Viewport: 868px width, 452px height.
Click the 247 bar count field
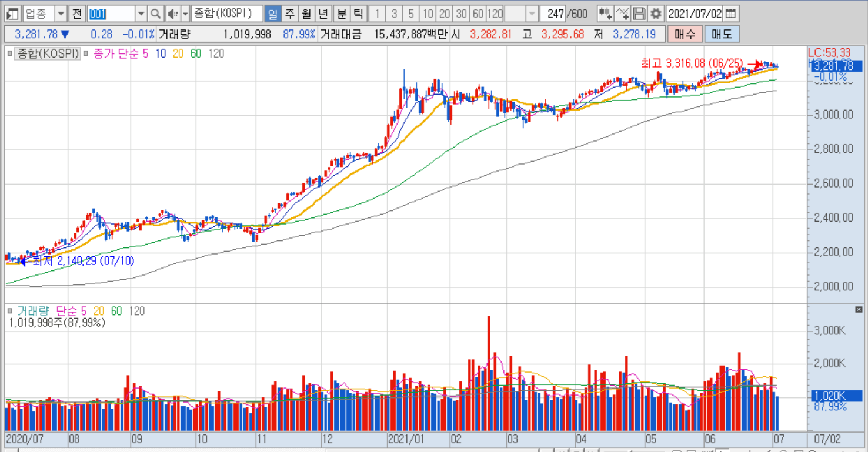pyautogui.click(x=552, y=14)
